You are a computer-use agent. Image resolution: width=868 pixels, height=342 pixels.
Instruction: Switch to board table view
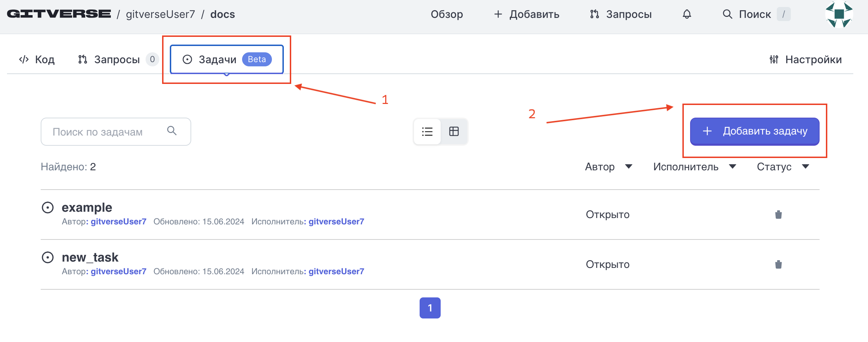(454, 132)
